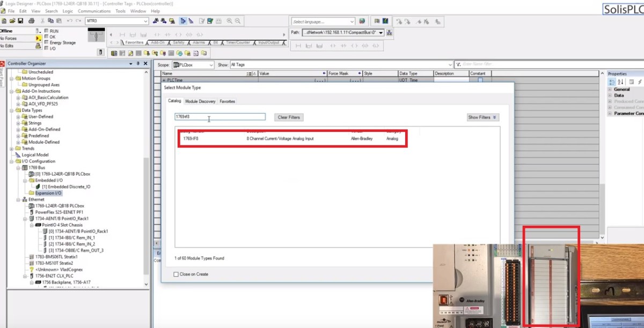
Task: Click the Paste toolbar icon
Action: [x=59, y=21]
